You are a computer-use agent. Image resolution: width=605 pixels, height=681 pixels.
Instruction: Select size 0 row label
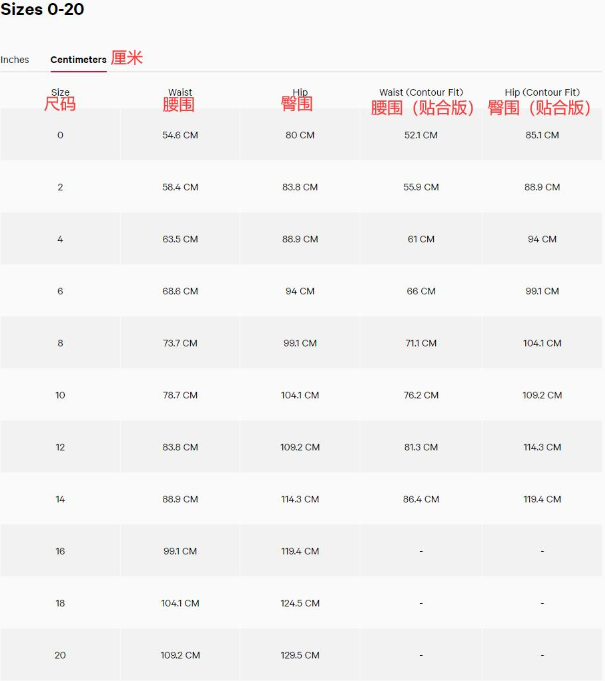[x=60, y=135]
